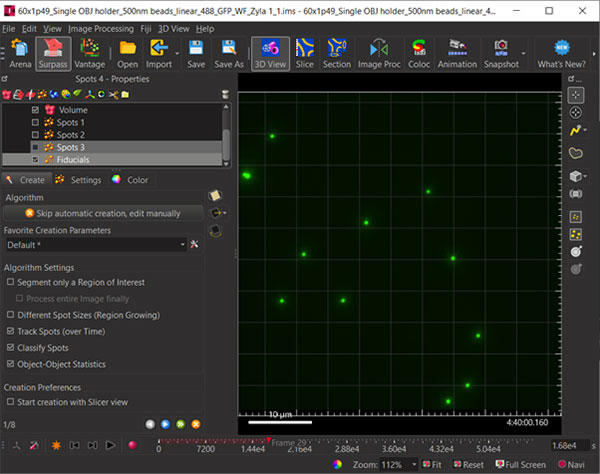The image size is (600, 474).
Task: Click the green Finish wizard button
Action: [181, 424]
